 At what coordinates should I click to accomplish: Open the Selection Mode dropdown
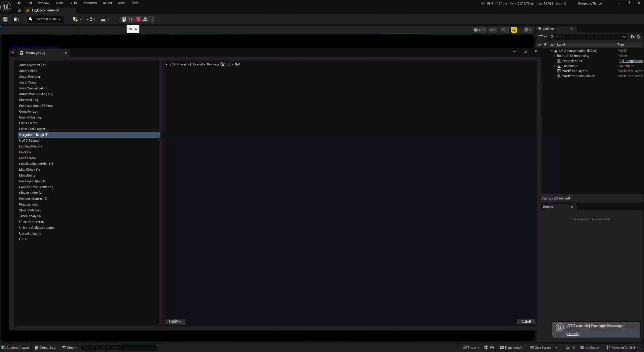tap(45, 19)
